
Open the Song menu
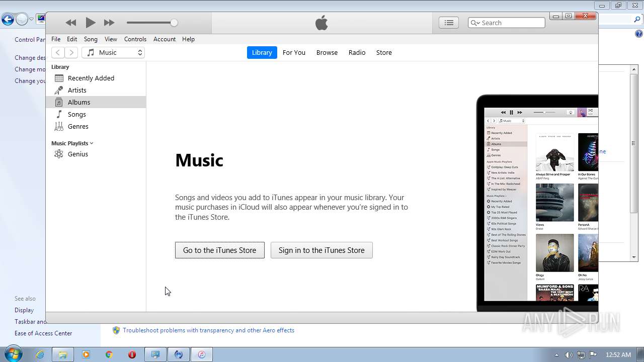coord(91,39)
